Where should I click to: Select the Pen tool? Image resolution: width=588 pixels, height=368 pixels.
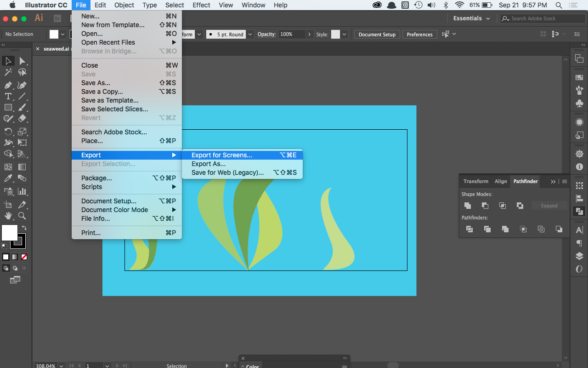pos(8,85)
